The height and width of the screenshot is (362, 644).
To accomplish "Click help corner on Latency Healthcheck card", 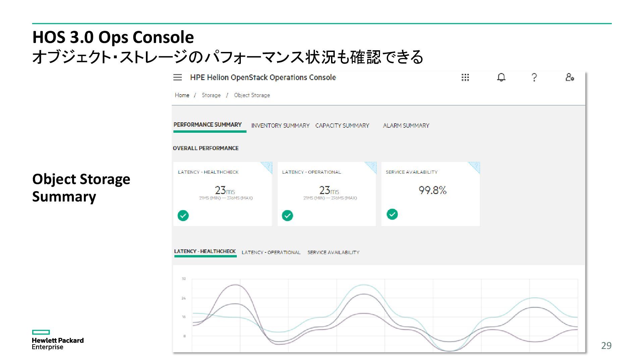I will pyautogui.click(x=268, y=167).
